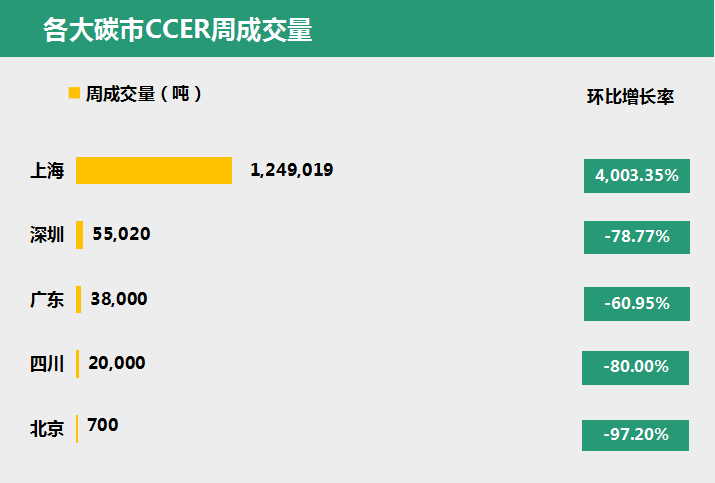Viewport: 715px width, 483px height.
Task: Click the -60.95% green box
Action: pyautogui.click(x=637, y=304)
